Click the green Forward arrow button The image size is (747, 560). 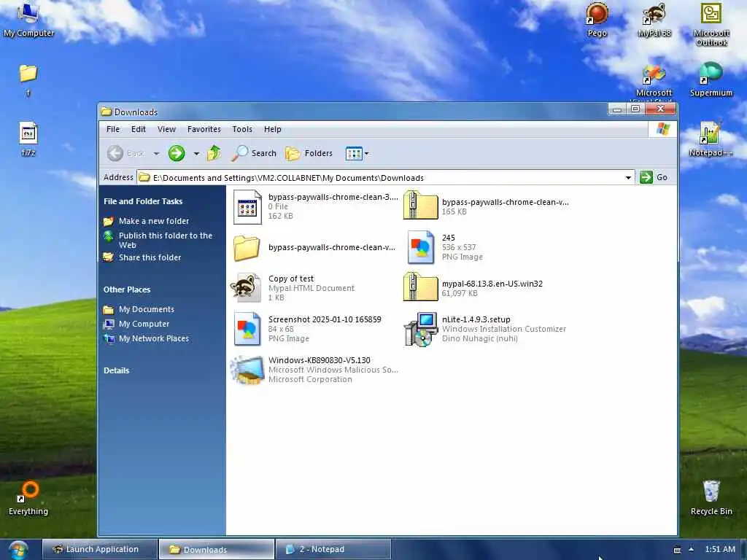177,153
